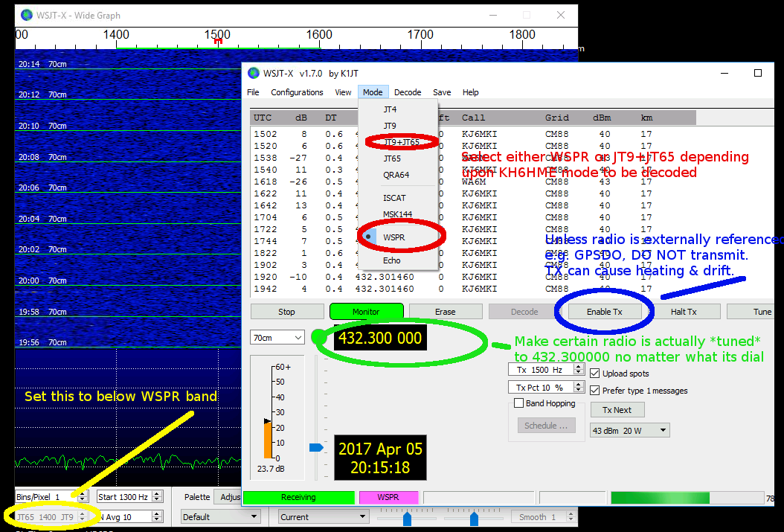Click the 2017 Apr 05 date and time display
Viewport: 784px width, 532px height.
[380, 458]
